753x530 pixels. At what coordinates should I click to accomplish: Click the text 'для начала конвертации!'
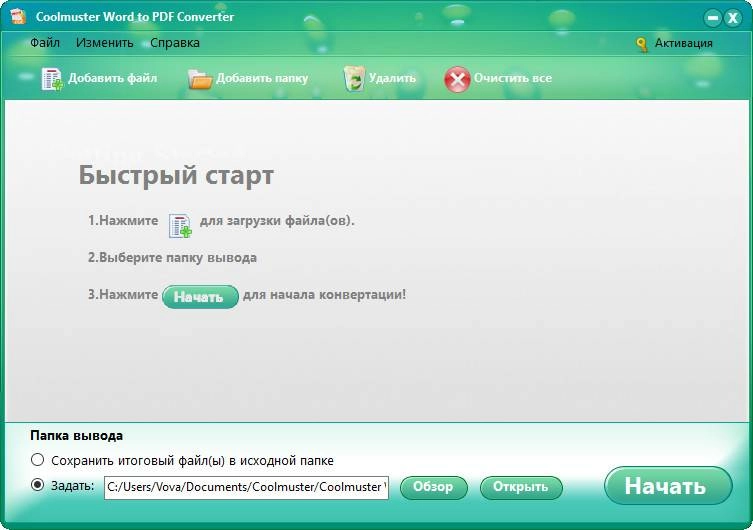(324, 294)
